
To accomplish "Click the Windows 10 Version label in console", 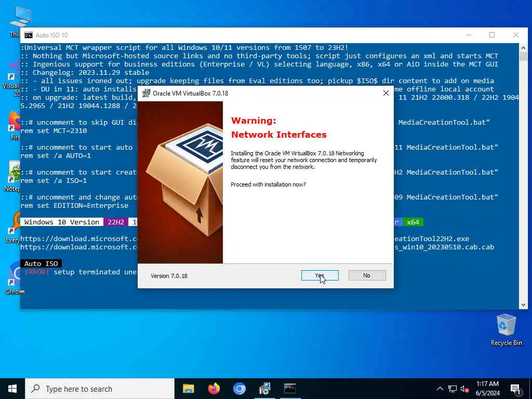I will tap(62, 222).
